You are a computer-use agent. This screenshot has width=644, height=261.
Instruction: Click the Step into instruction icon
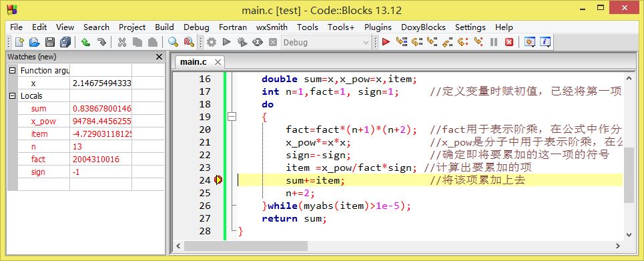click(478, 42)
